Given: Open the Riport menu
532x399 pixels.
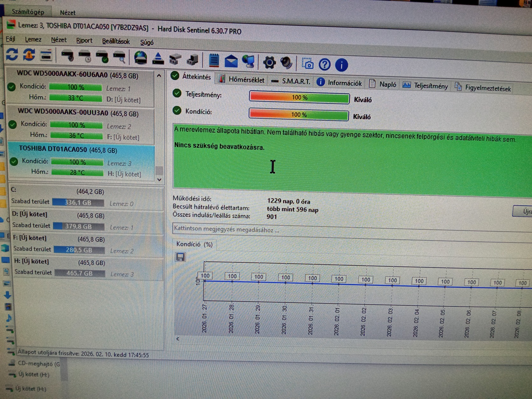Looking at the screenshot, I should [84, 41].
